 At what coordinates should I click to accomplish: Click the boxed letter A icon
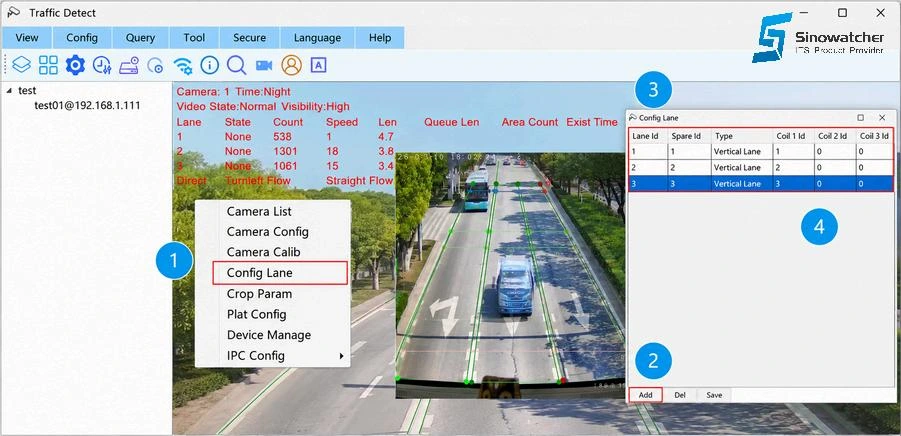pos(318,65)
